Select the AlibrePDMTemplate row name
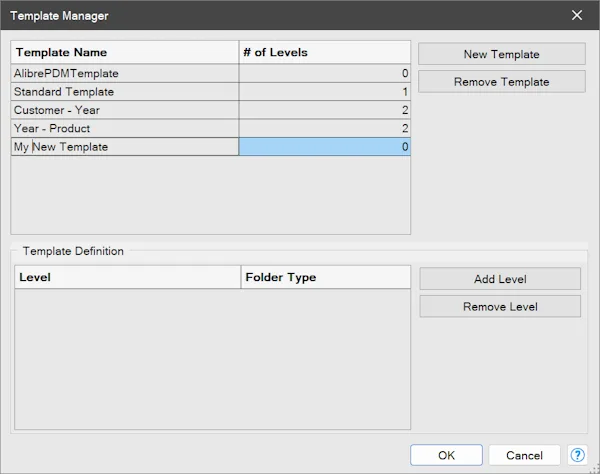 [x=125, y=73]
